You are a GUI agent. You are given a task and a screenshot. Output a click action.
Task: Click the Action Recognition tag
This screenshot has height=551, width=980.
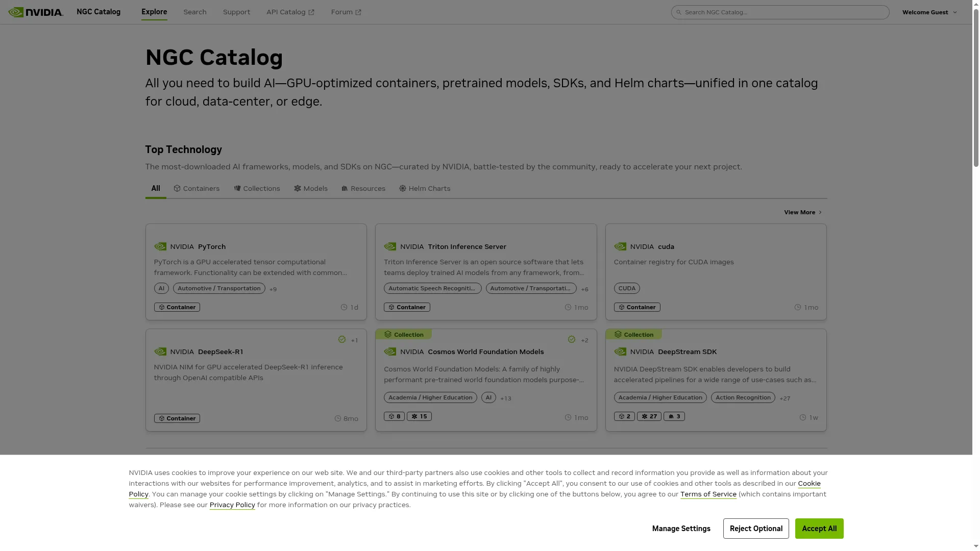(x=743, y=398)
